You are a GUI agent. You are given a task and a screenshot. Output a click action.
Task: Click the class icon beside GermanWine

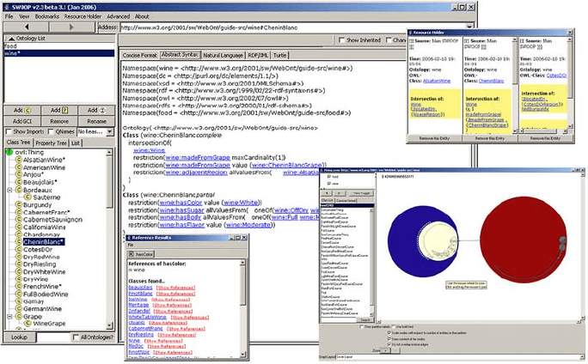tap(18, 308)
